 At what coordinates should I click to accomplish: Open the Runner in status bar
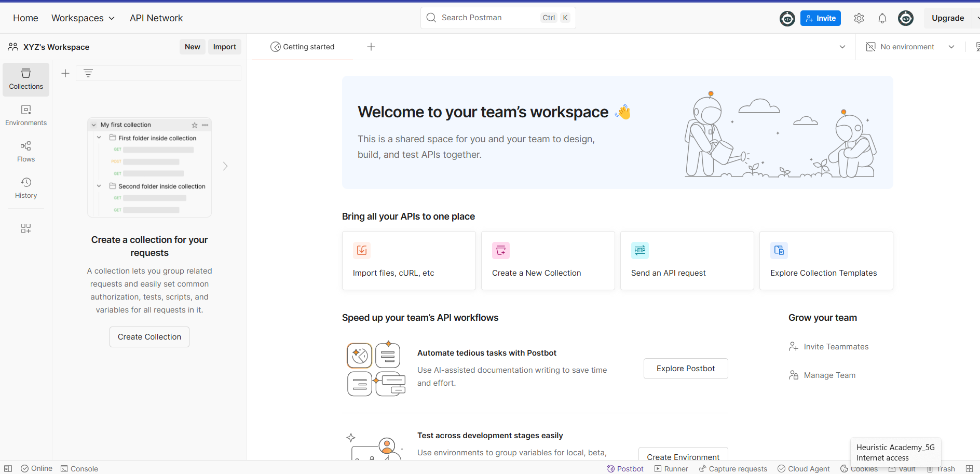(671, 468)
